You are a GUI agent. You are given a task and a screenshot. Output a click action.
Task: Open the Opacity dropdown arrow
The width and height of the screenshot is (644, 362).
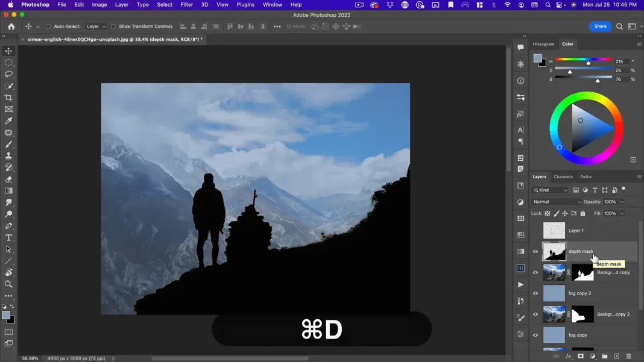(622, 202)
